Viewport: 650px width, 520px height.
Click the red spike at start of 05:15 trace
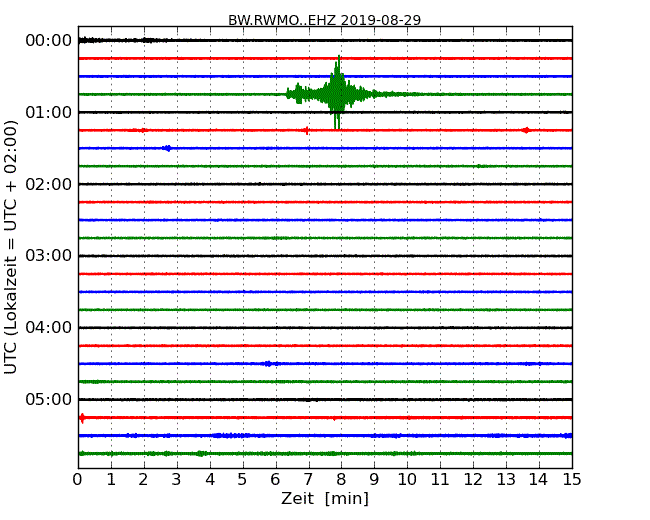coord(82,418)
